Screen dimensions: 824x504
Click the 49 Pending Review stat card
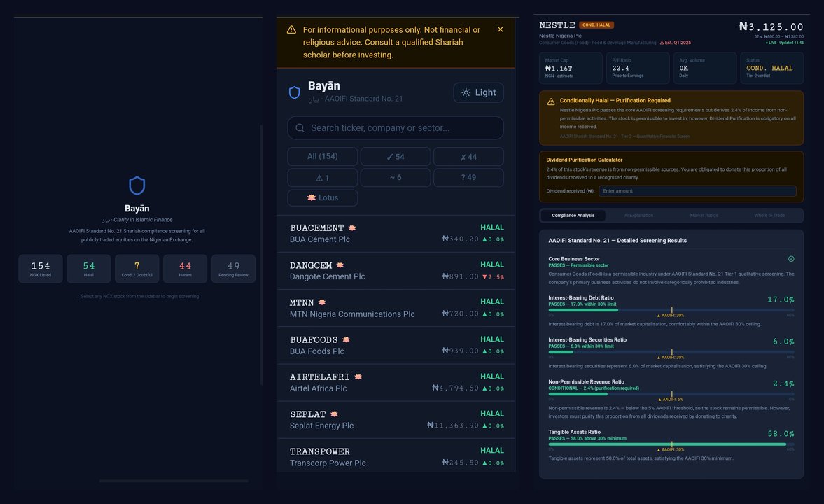coord(233,269)
